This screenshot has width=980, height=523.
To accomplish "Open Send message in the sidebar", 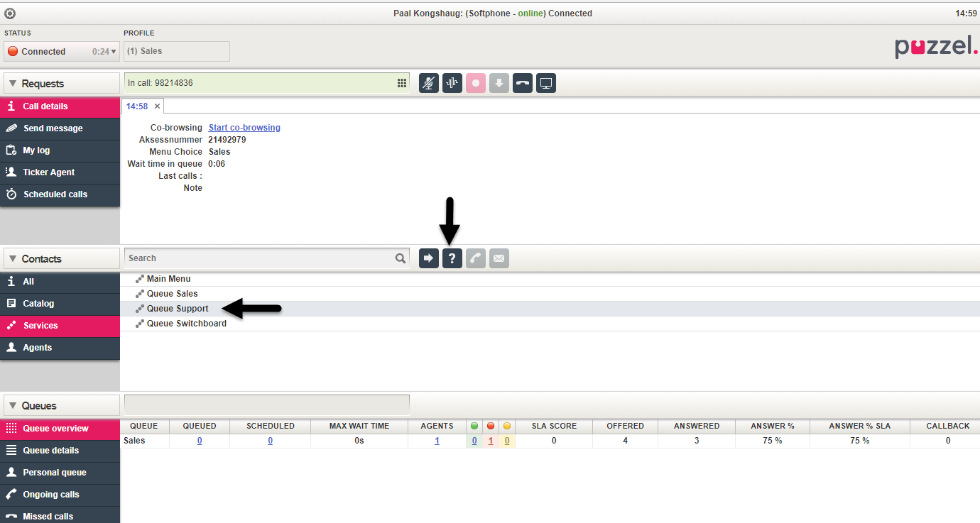I will (53, 128).
